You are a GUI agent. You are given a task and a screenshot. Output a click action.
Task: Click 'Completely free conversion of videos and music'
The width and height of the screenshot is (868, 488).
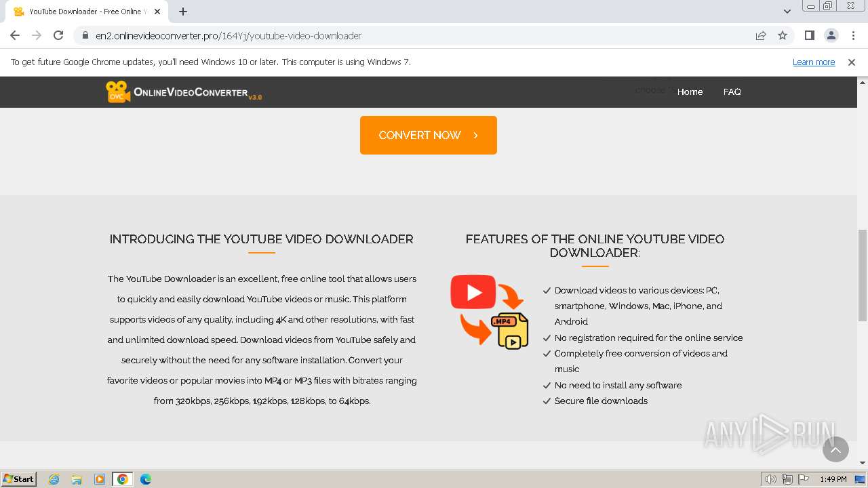coord(641,361)
